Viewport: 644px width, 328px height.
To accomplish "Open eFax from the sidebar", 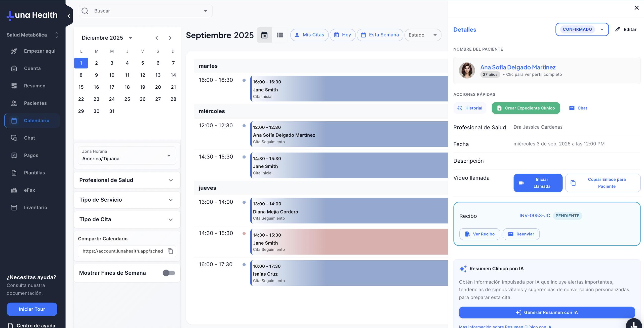I will click(29, 190).
